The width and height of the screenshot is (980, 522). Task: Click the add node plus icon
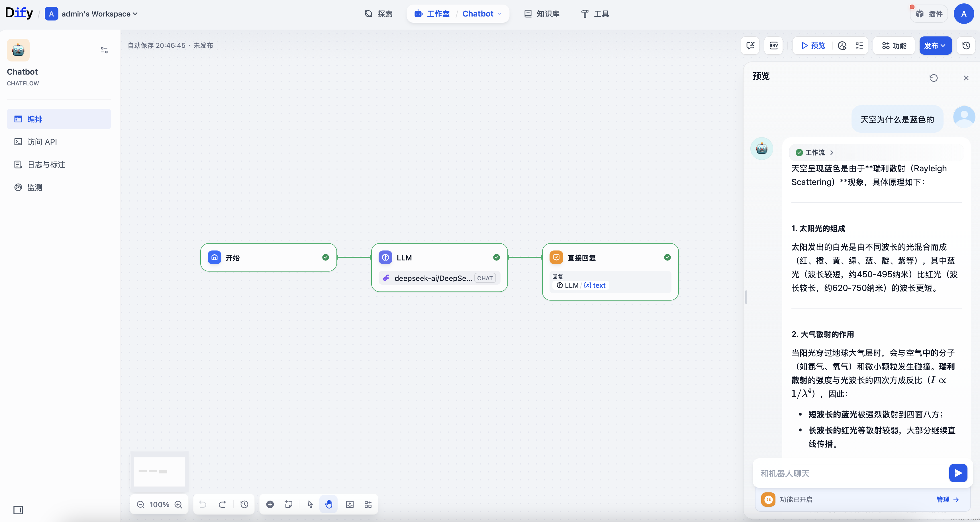coord(270,504)
